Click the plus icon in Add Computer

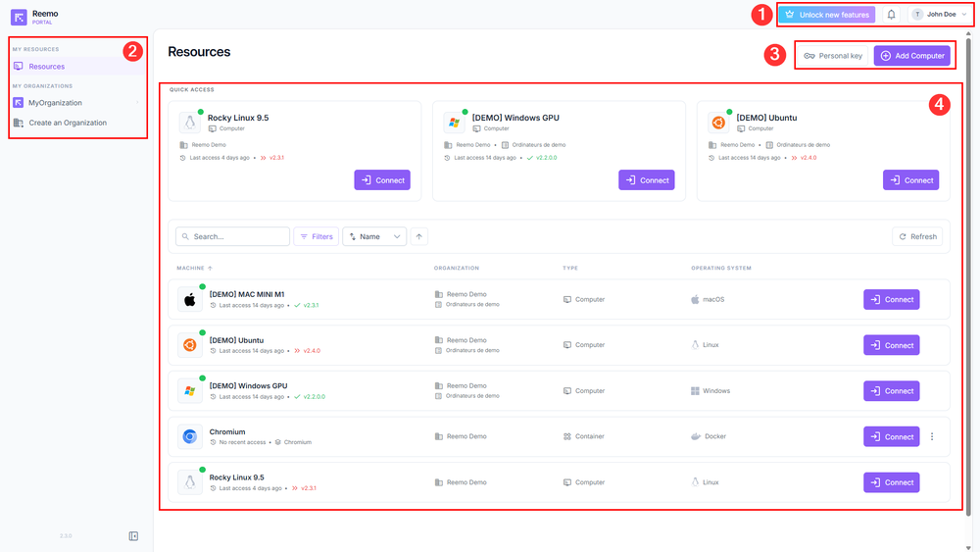tap(886, 56)
